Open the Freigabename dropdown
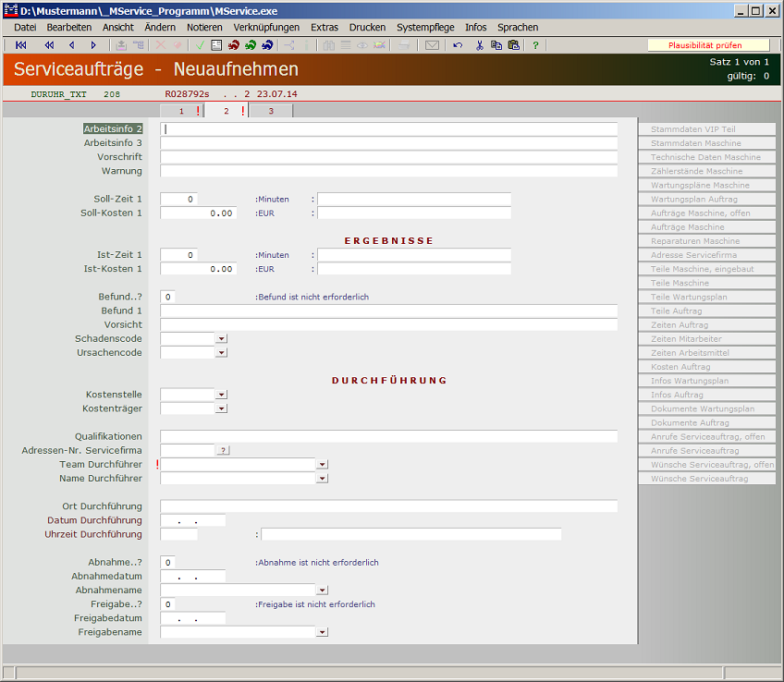Viewport: 784px width, 682px height. tap(322, 632)
